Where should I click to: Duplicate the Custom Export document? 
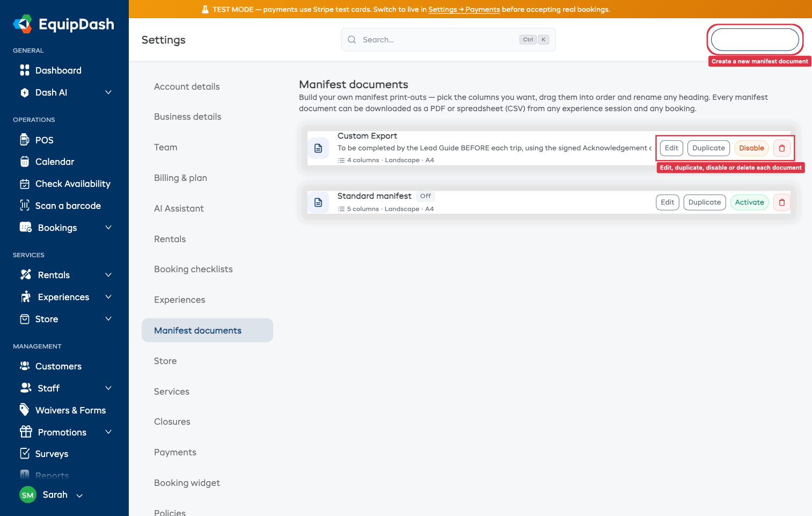(708, 148)
